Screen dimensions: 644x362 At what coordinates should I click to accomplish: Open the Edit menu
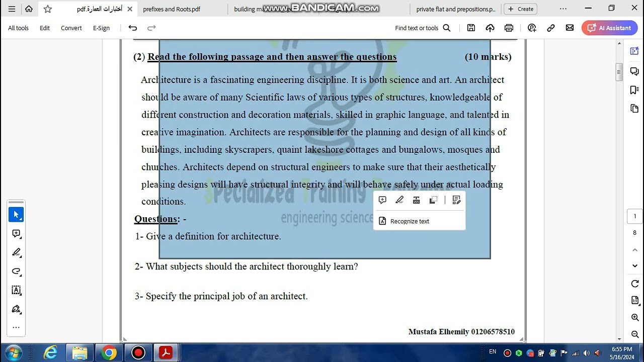click(x=45, y=28)
